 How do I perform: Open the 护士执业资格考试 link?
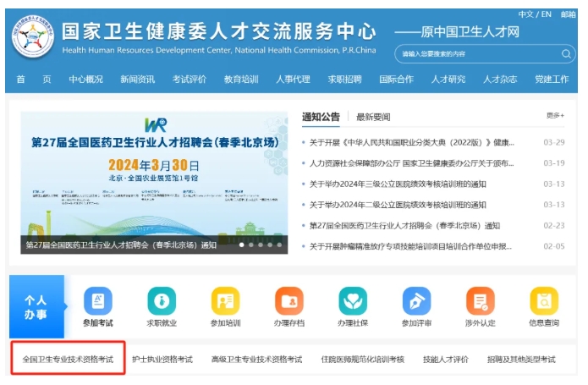coord(162,360)
